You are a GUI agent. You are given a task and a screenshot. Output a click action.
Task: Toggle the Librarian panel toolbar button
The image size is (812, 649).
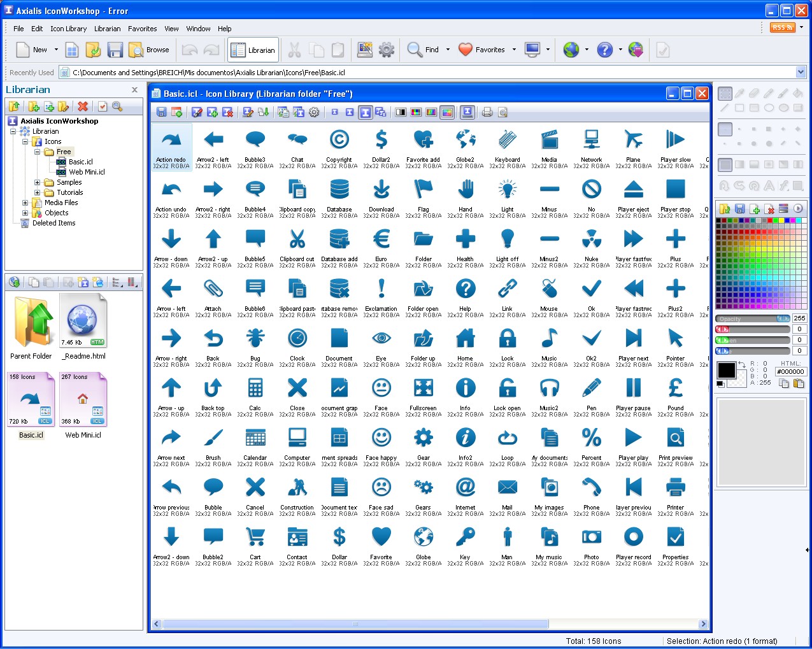[253, 50]
